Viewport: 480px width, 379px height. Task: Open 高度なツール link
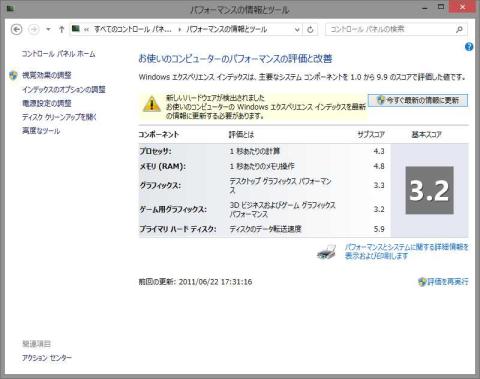click(41, 131)
